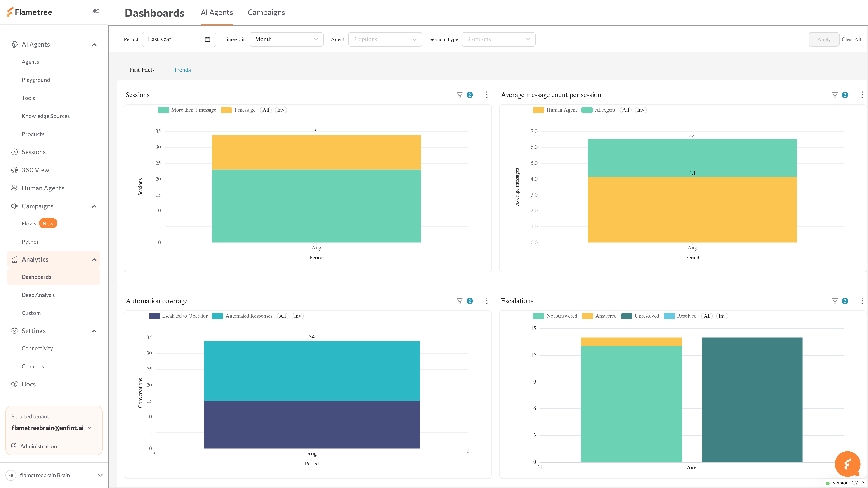Click filter count badge on Sessions chart
This screenshot has height=488, width=868.
(x=470, y=95)
